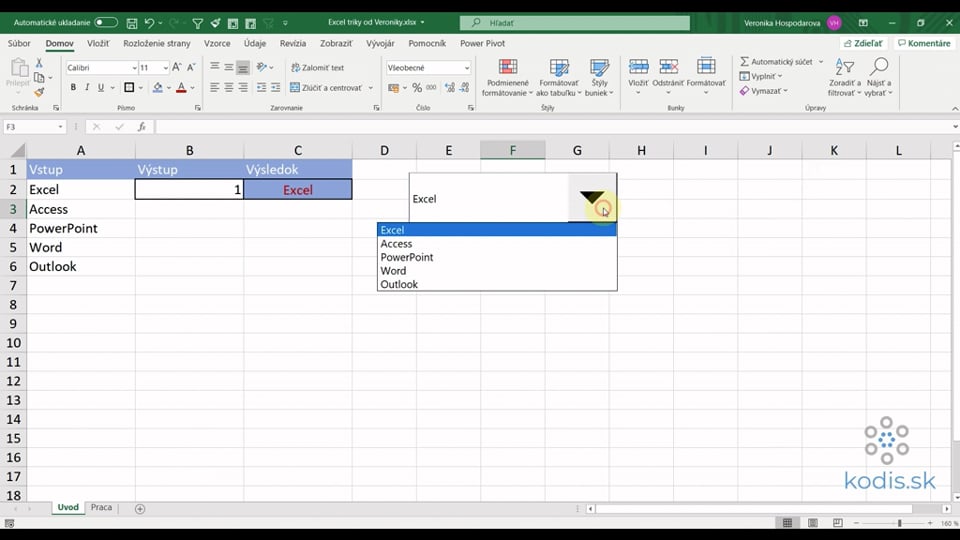
Task: Expand the formula bar arrow
Action: 954,127
